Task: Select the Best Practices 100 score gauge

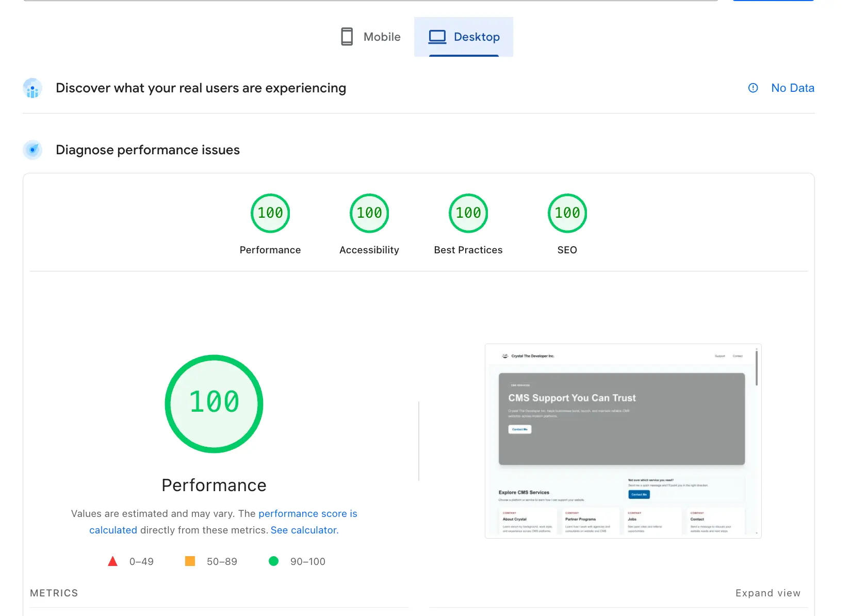Action: tap(468, 213)
